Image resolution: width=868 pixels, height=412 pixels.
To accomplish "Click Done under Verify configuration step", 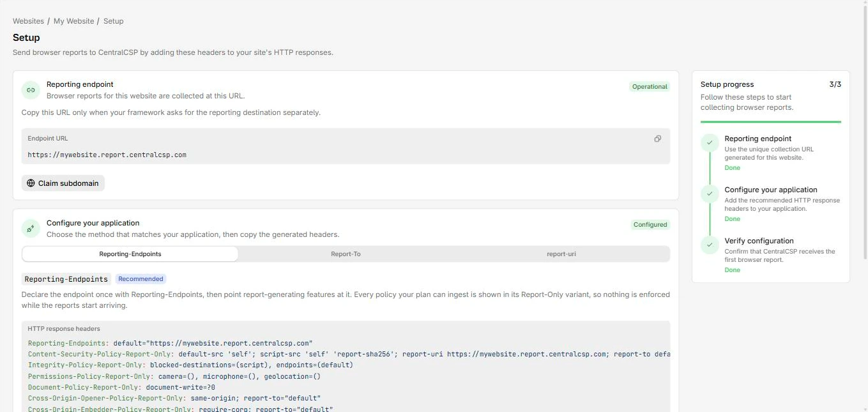I will pos(732,270).
